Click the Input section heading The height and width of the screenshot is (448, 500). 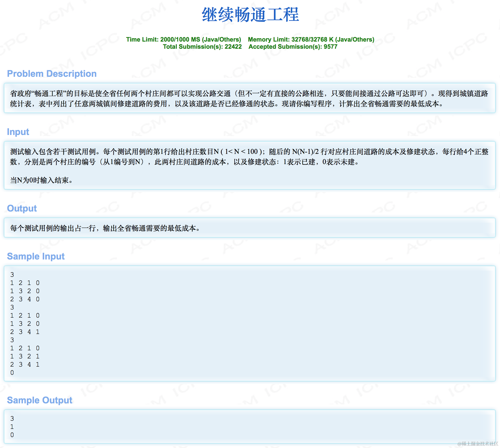point(18,132)
